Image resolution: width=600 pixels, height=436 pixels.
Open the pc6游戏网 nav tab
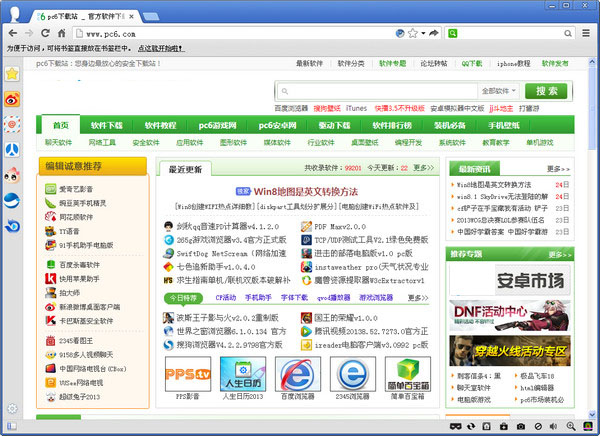(x=217, y=125)
